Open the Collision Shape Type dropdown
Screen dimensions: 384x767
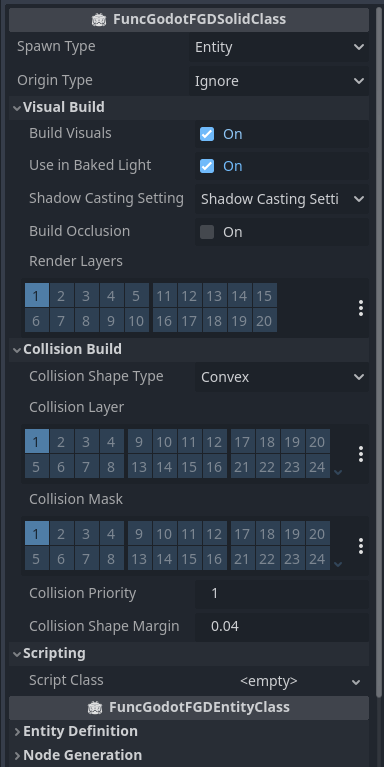(x=282, y=377)
